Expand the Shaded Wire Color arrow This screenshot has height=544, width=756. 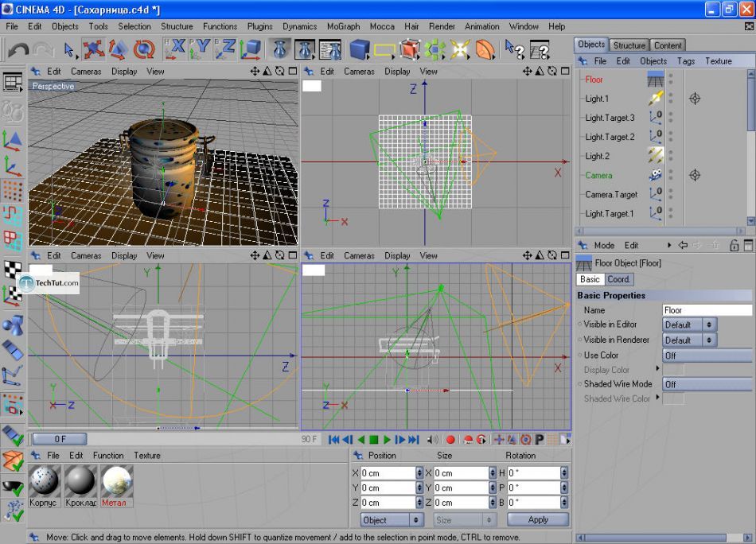(657, 398)
